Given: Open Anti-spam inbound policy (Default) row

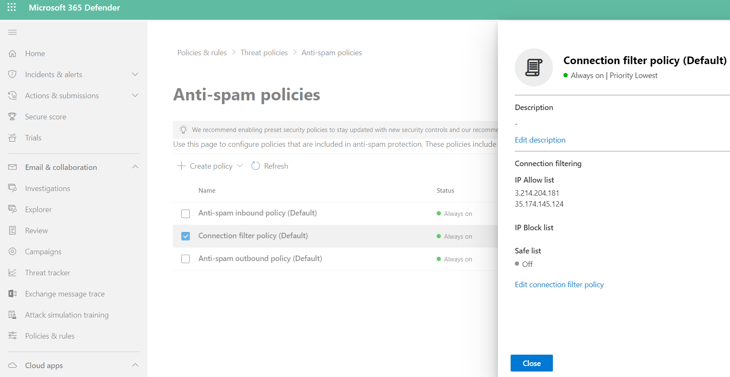Looking at the screenshot, I should pyautogui.click(x=257, y=213).
